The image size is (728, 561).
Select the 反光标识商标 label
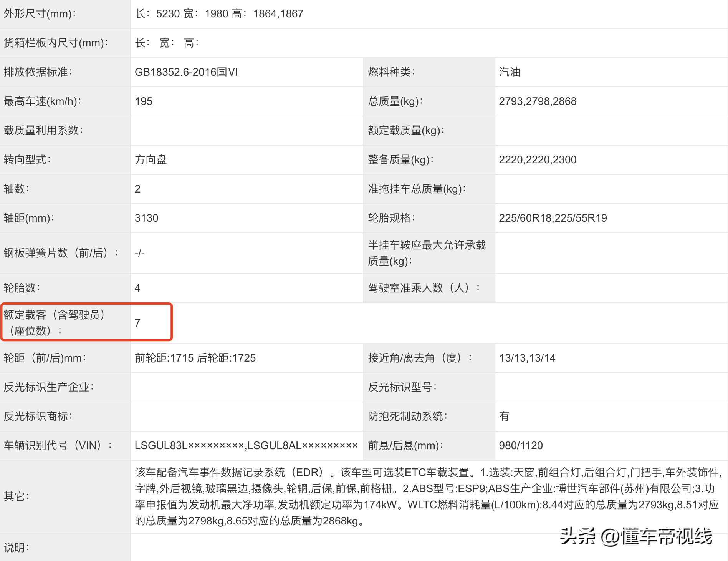point(38,417)
